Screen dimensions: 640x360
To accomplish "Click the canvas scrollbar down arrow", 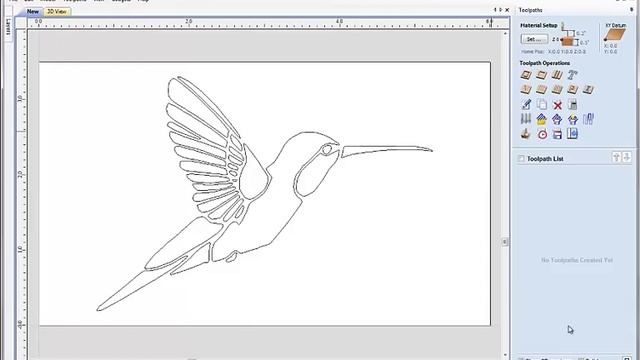I will pos(505,354).
